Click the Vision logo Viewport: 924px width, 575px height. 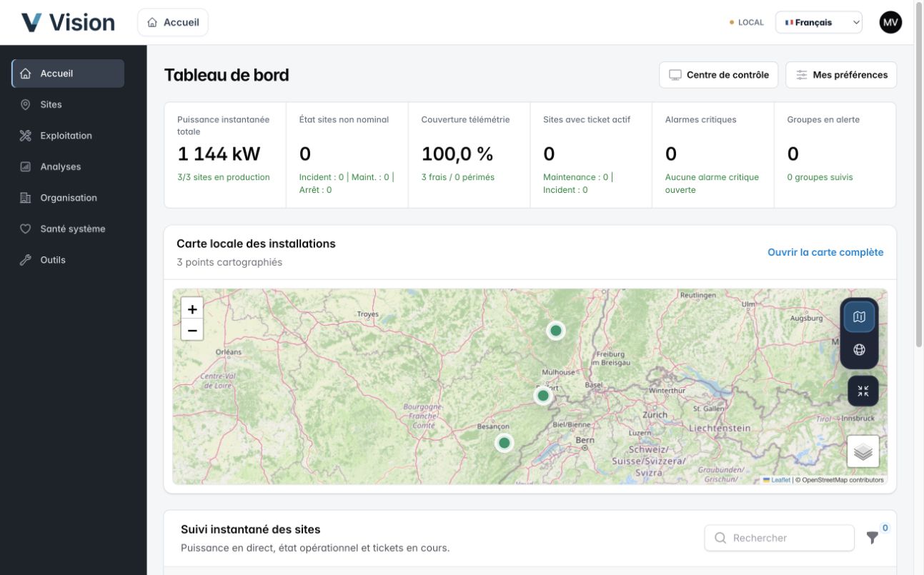tap(68, 22)
